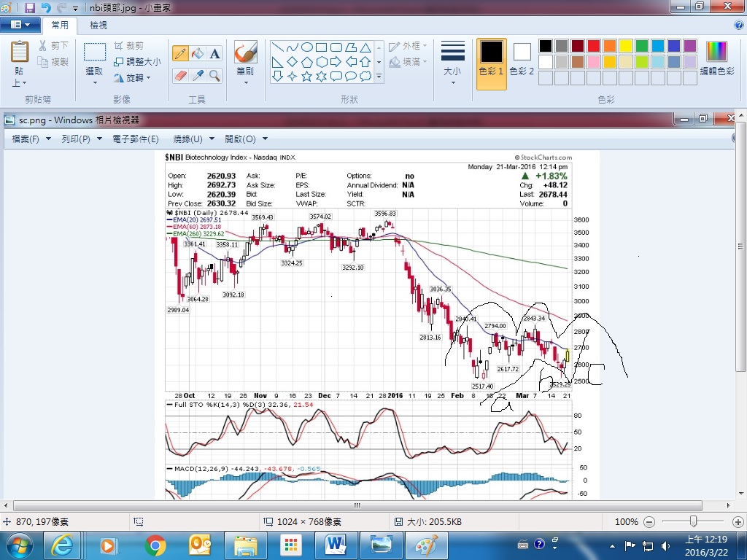Open the Open menu in Photo Viewer
Viewport: 747px width, 560px height.
pyautogui.click(x=246, y=139)
